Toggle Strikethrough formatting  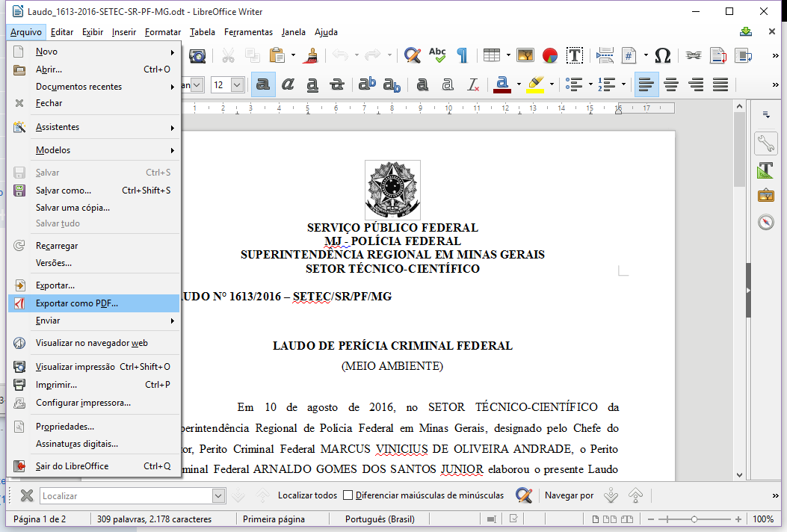point(337,85)
